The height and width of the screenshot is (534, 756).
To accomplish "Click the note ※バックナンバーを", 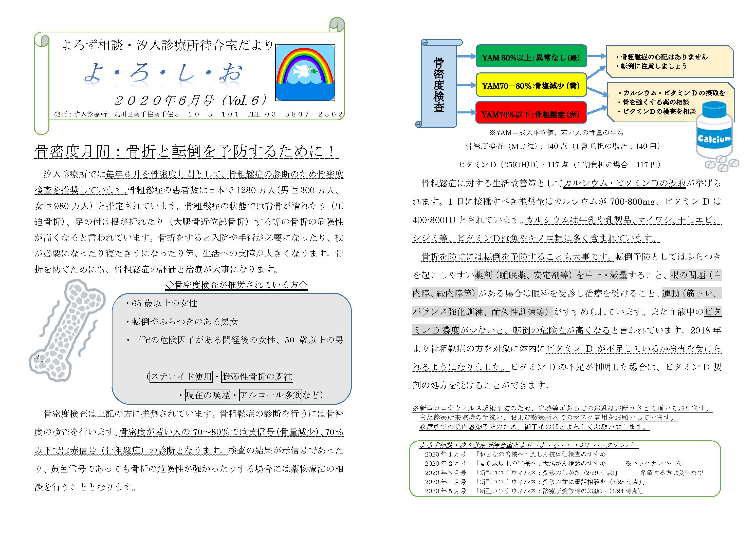I will point(653,464).
